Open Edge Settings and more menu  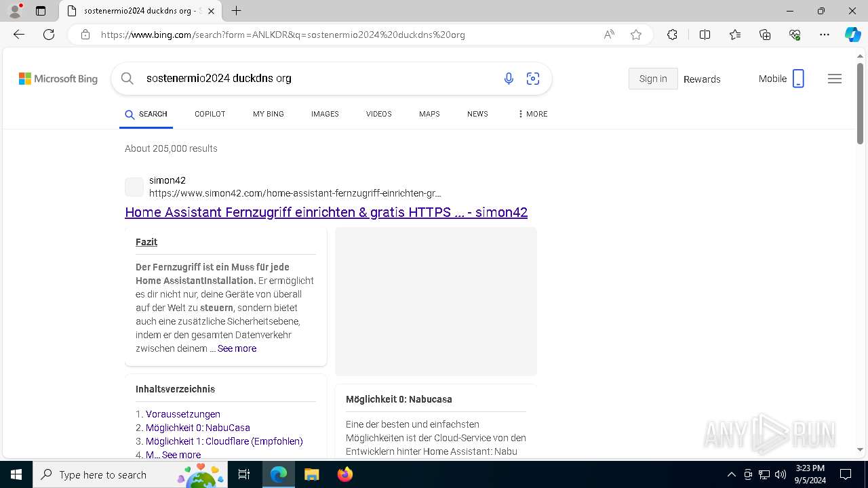(x=825, y=35)
